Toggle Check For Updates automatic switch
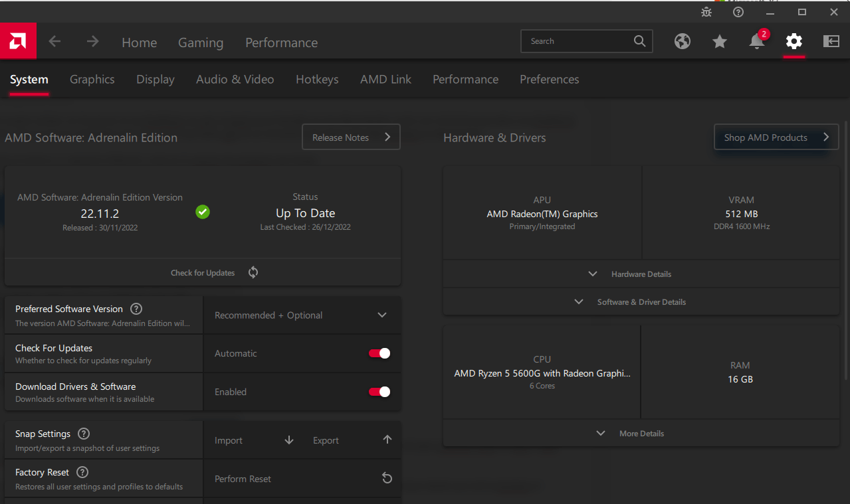 point(379,353)
